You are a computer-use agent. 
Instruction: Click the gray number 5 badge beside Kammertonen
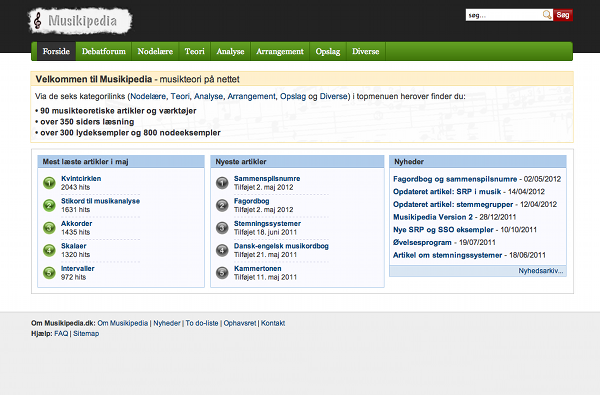[222, 273]
